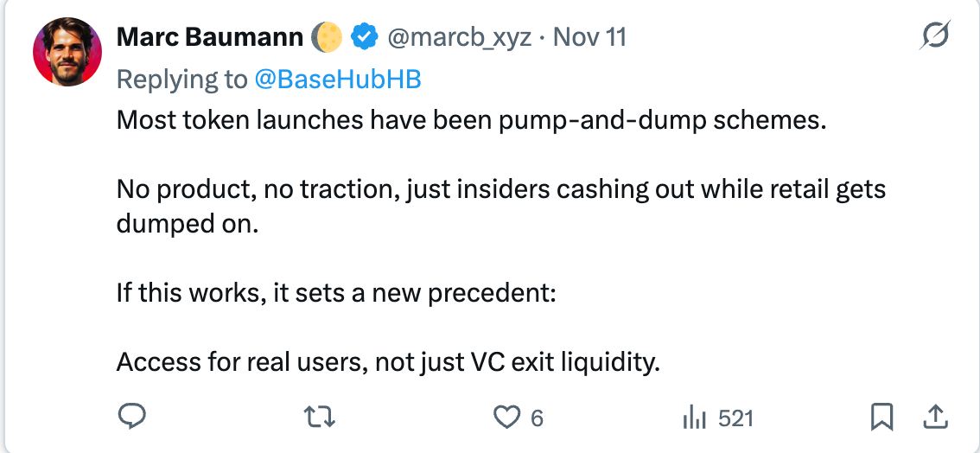980x453 pixels.
Task: Visit the @BaseHubHB mention link
Action: coord(338,80)
